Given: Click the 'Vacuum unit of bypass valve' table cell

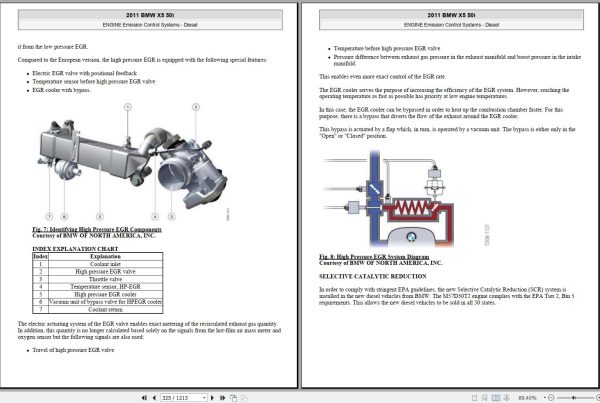Looking at the screenshot, I should click(105, 302).
